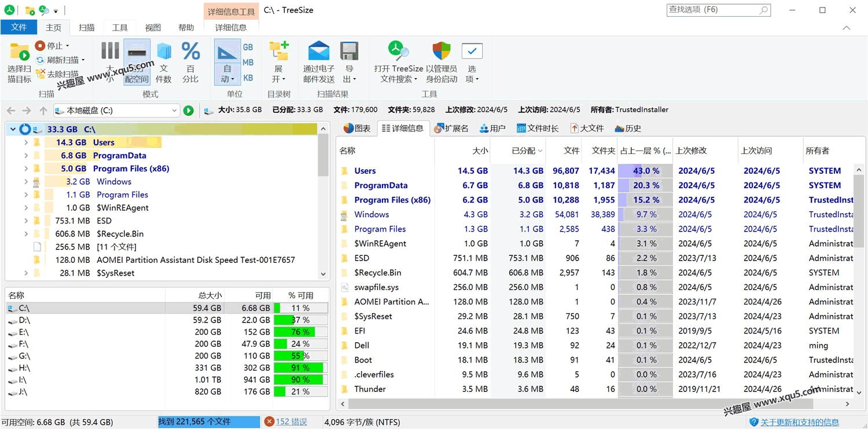Click the Export (导出) floppy disk icon
Screen dimensions: 868x429
pyautogui.click(x=349, y=52)
